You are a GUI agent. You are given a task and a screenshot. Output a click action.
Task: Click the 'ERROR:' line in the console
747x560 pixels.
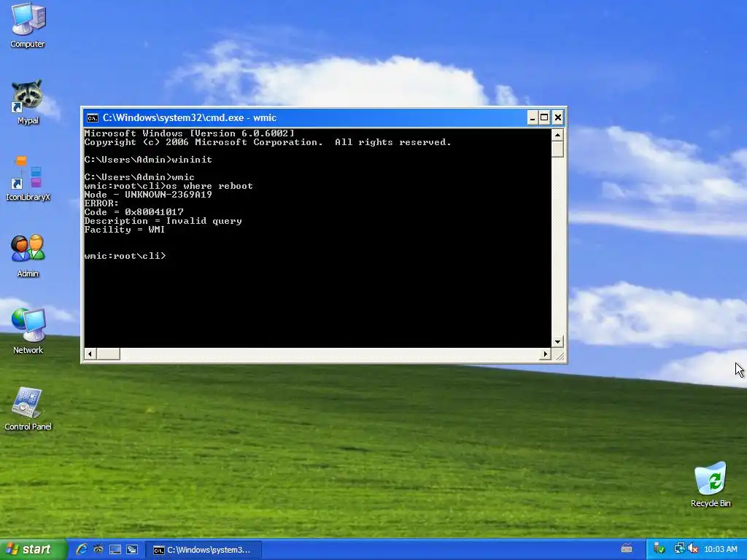101,203
